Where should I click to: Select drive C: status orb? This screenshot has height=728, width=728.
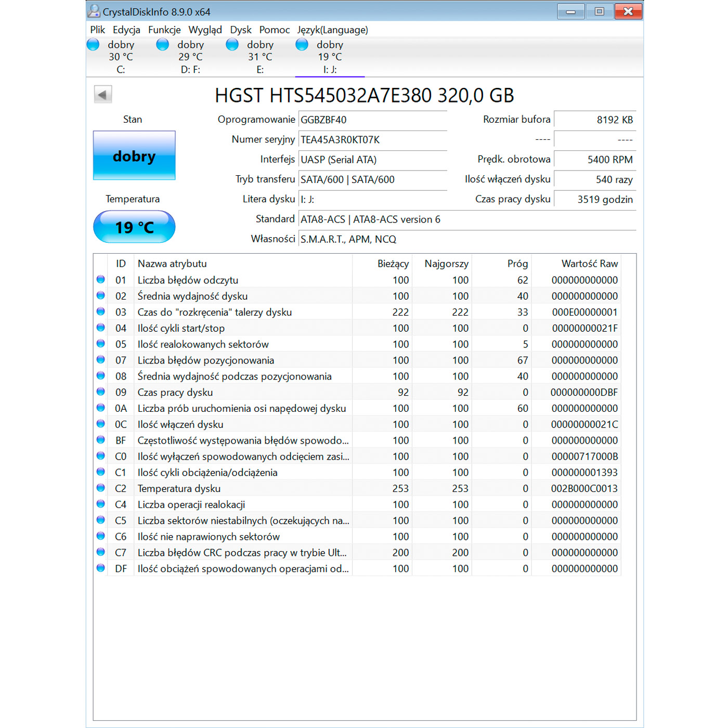point(93,45)
